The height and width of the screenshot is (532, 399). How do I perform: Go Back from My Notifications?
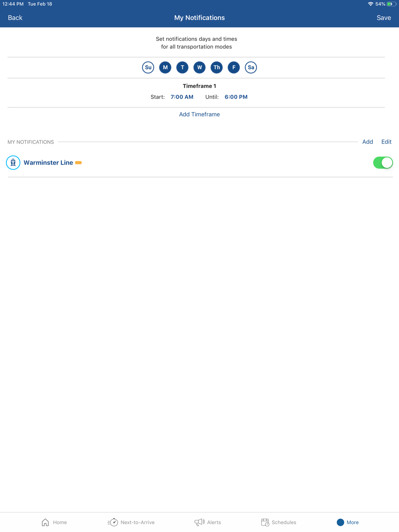pos(15,18)
